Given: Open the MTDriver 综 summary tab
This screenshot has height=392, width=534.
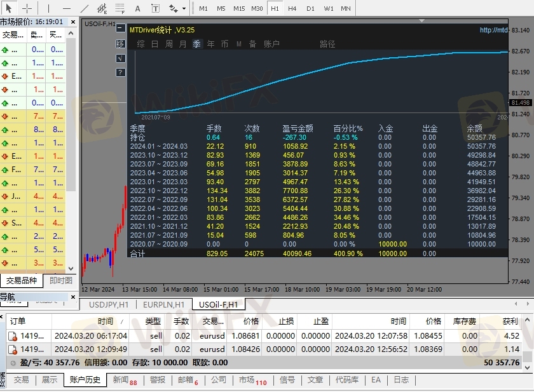Looking at the screenshot, I should (140, 44).
